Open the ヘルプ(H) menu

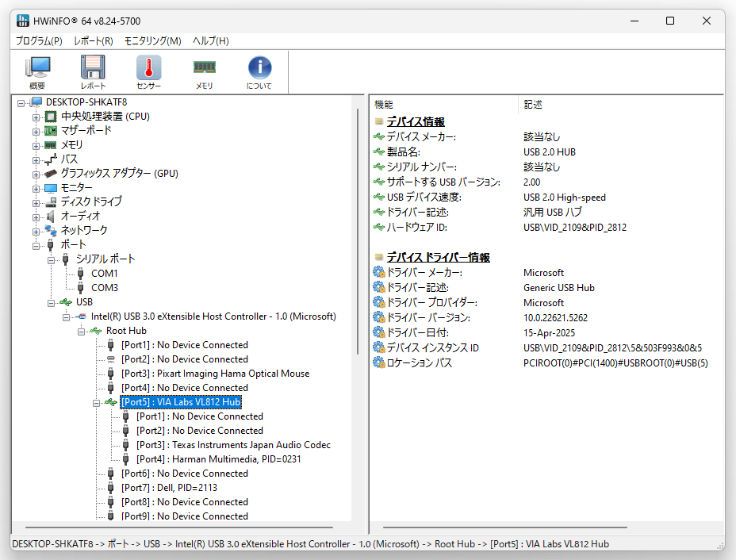[x=211, y=40]
